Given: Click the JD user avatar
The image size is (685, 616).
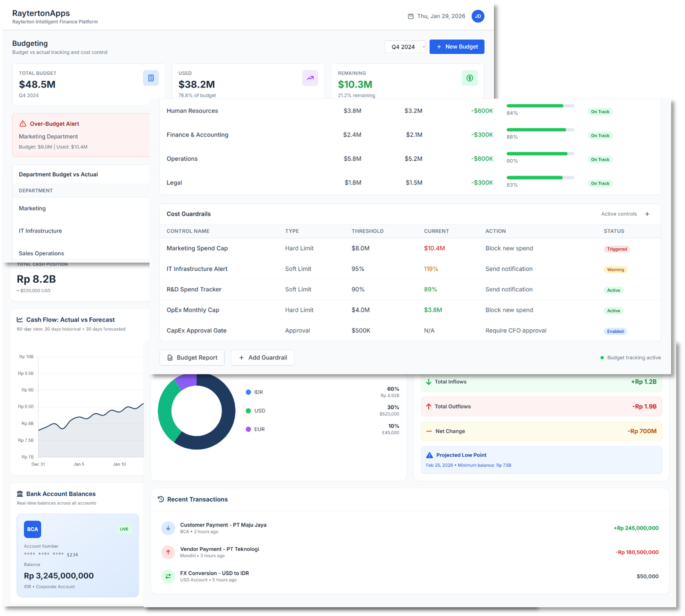Looking at the screenshot, I should (478, 16).
